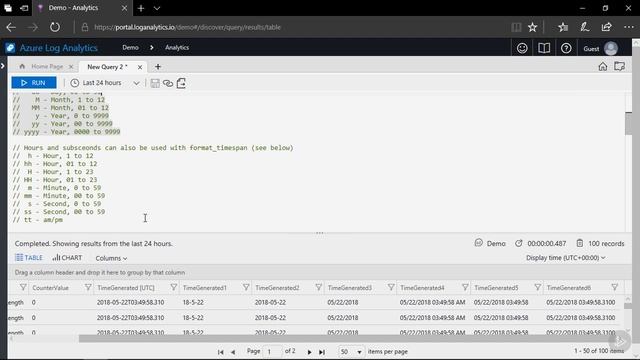Click the page number input field
This screenshot has height=360, width=640.
(x=272, y=351)
